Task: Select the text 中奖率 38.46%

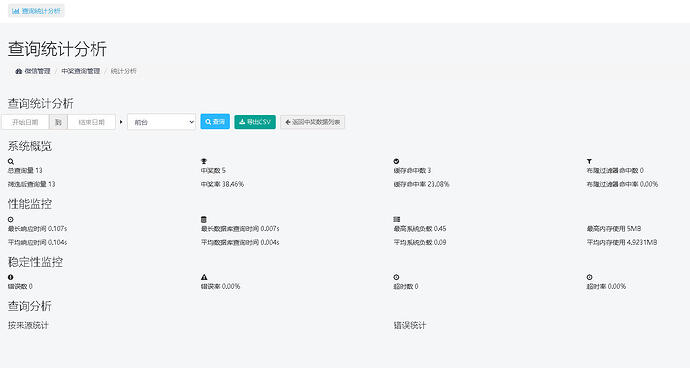Action: click(222, 184)
